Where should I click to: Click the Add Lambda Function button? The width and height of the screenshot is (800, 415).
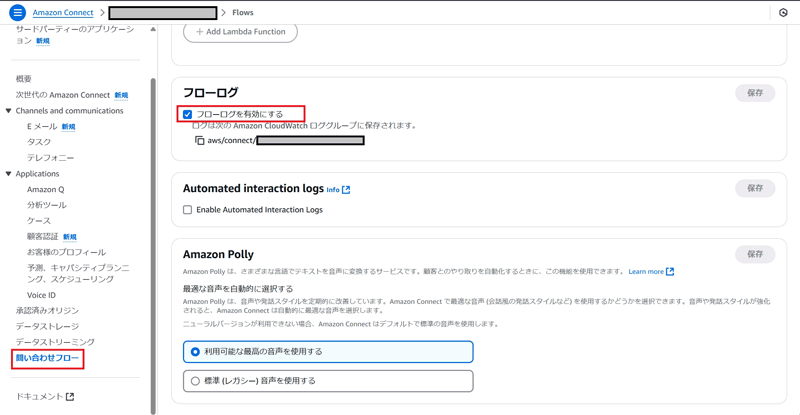240,32
